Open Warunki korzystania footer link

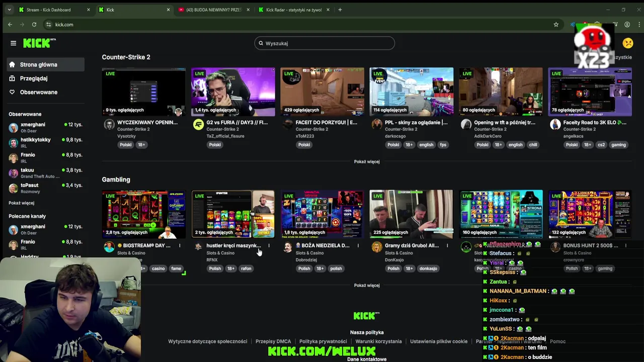(378, 341)
